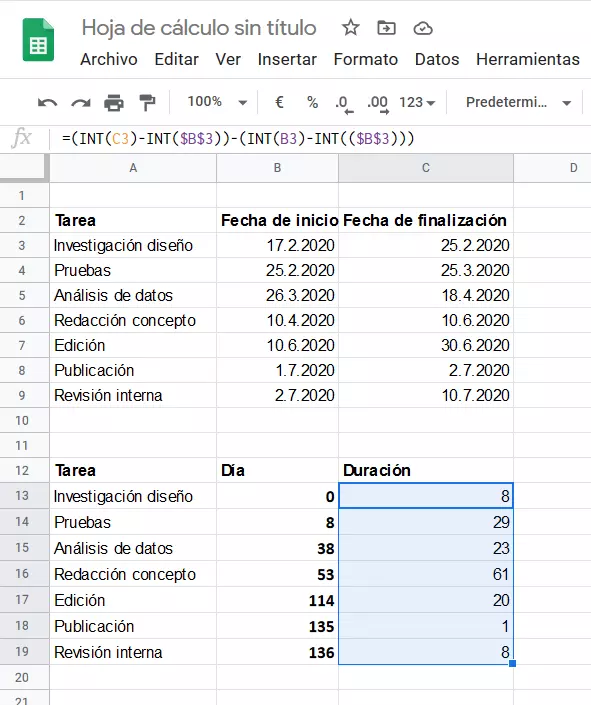This screenshot has height=705, width=591.
Task: Click the Día cell showing 38
Action: coord(278,548)
